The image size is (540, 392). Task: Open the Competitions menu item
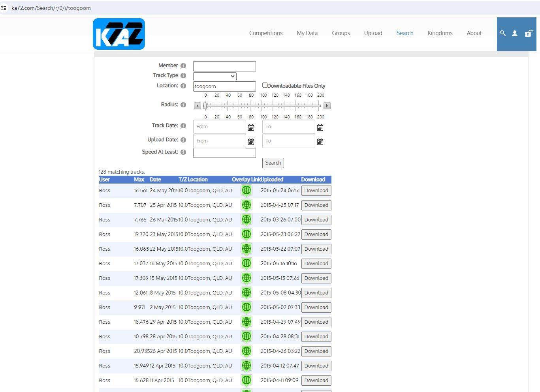coord(265,33)
